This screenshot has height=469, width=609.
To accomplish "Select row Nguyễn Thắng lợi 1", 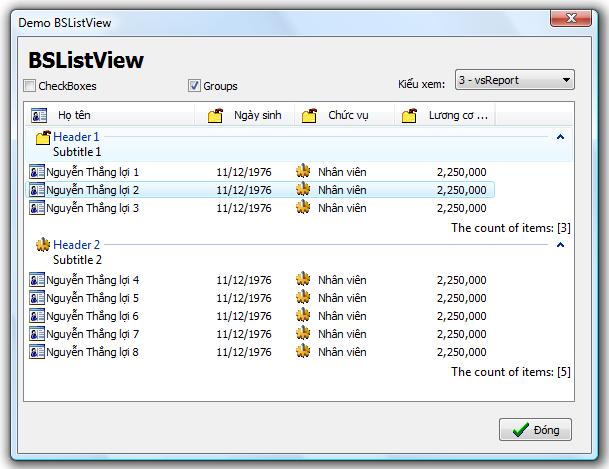I will coord(260,172).
